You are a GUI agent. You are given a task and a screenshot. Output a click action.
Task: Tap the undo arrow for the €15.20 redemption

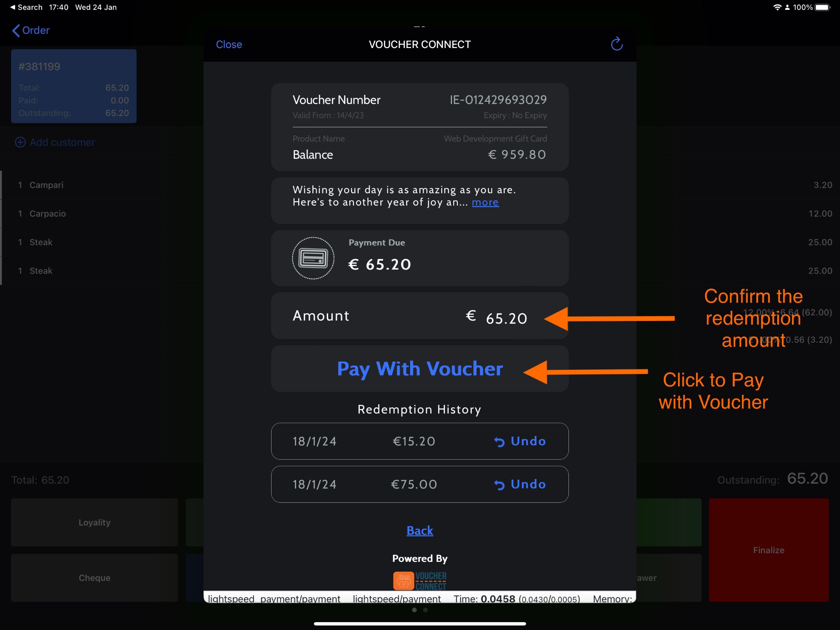pyautogui.click(x=499, y=442)
